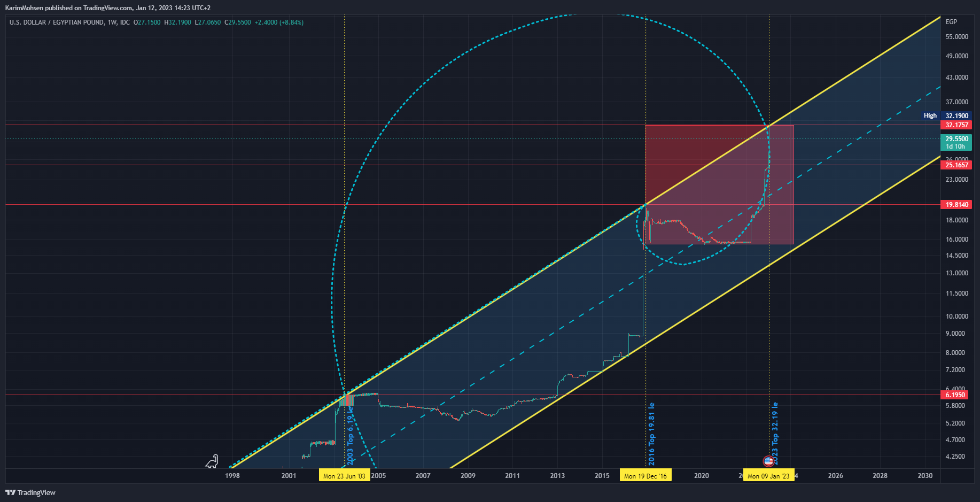Click the 'KarimMohsen published on TradingView.com' header text
Viewport: 980px width, 502px height.
click(x=69, y=8)
